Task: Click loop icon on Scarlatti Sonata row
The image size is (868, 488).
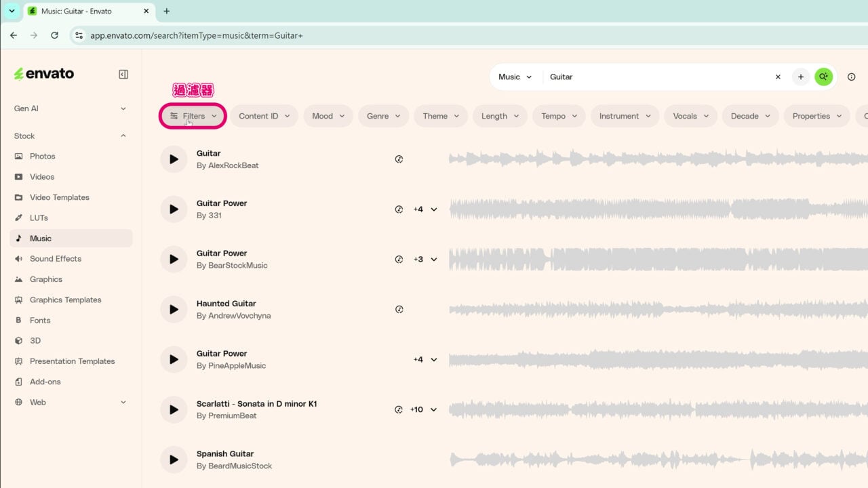Action: click(x=399, y=409)
